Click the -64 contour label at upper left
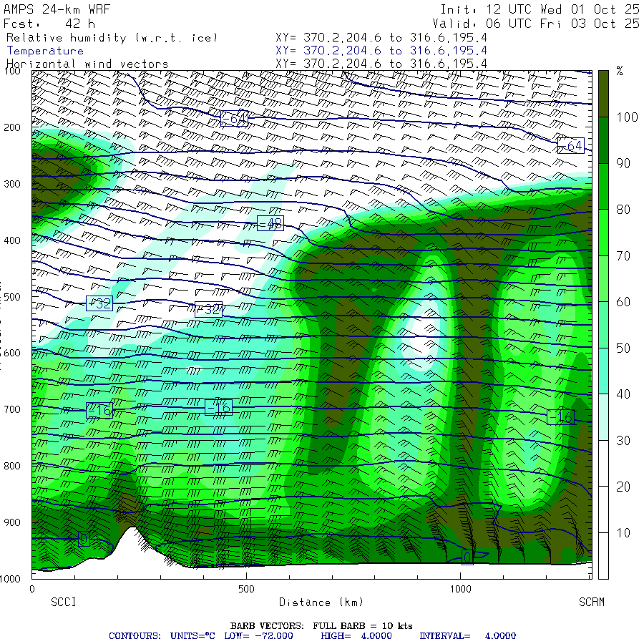The image size is (644, 644). tap(234, 119)
